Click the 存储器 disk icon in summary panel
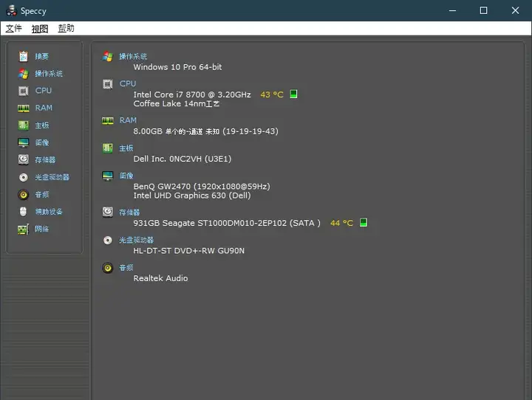 click(x=108, y=213)
